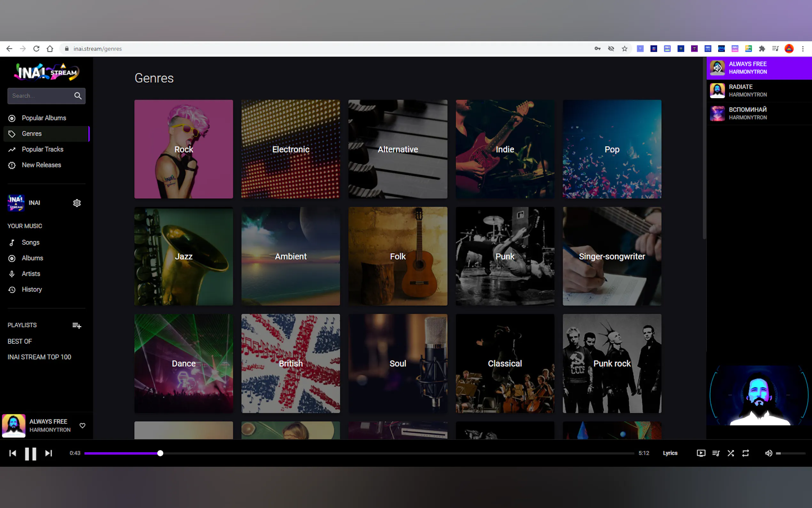
Task: Go to New Releases
Action: (x=41, y=165)
